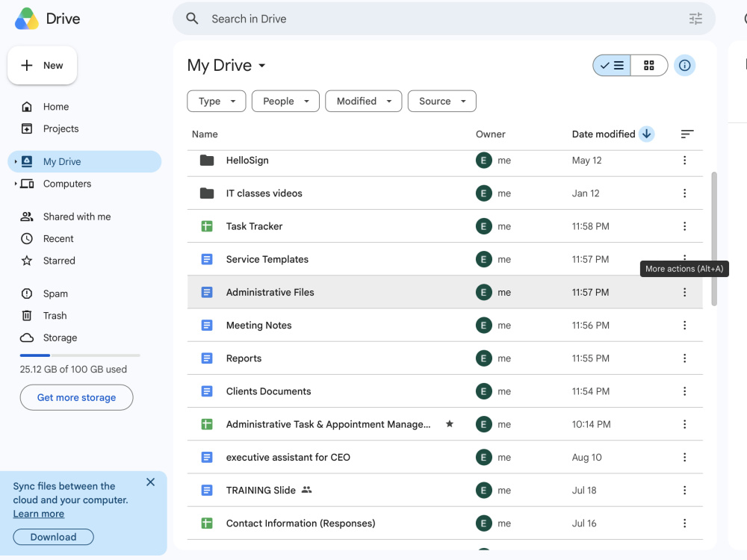Open the Source filter dropdown
The image size is (747, 560).
pyautogui.click(x=441, y=101)
